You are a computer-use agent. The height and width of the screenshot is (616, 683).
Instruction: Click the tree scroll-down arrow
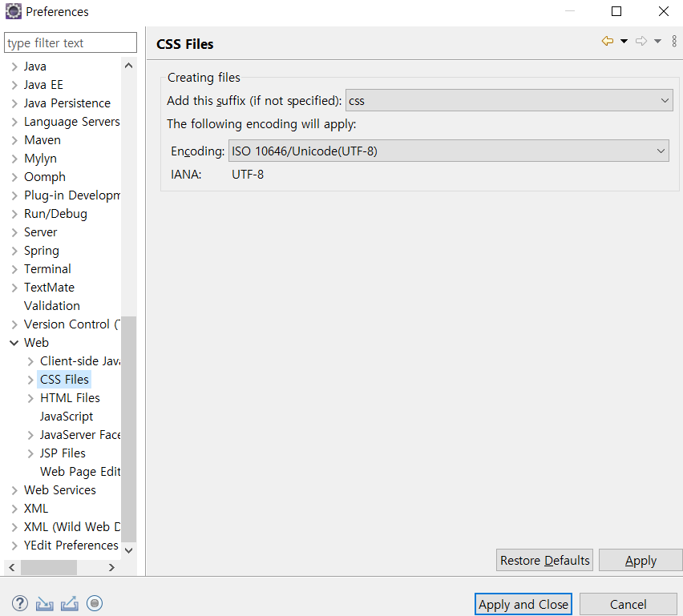128,550
